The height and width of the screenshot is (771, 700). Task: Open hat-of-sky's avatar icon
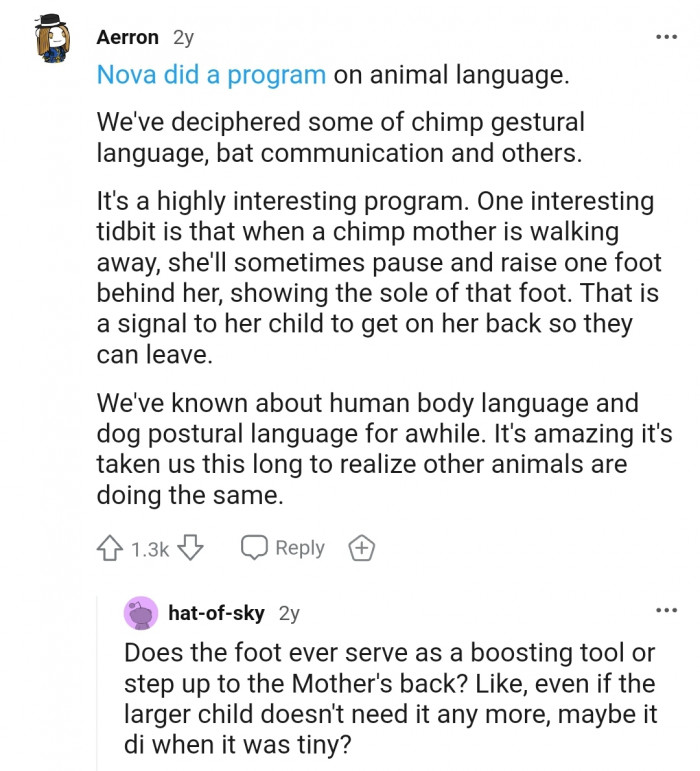pyautogui.click(x=141, y=613)
